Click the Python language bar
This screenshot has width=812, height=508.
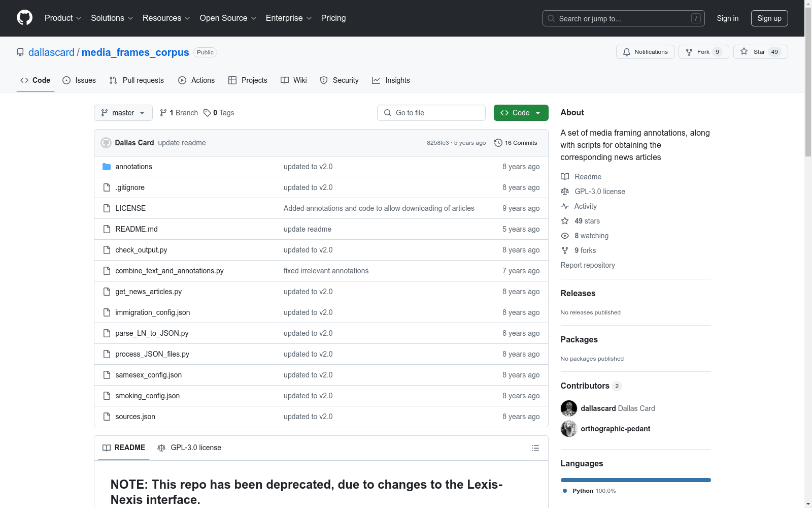[636, 480]
